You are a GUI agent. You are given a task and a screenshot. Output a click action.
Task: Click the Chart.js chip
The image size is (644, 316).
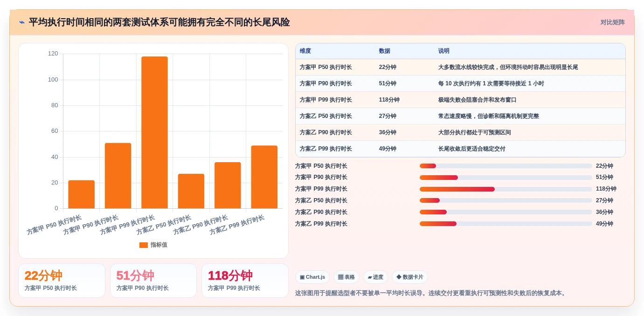tap(312, 277)
